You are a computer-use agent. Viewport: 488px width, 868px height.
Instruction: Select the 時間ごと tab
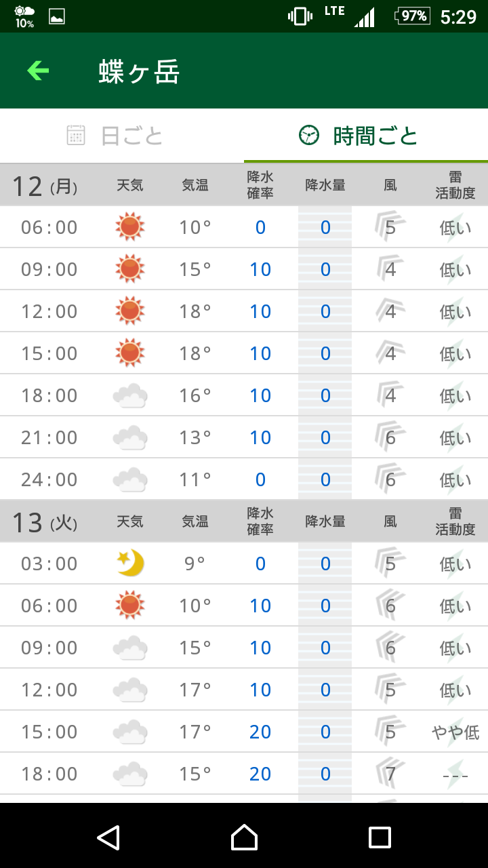359,136
